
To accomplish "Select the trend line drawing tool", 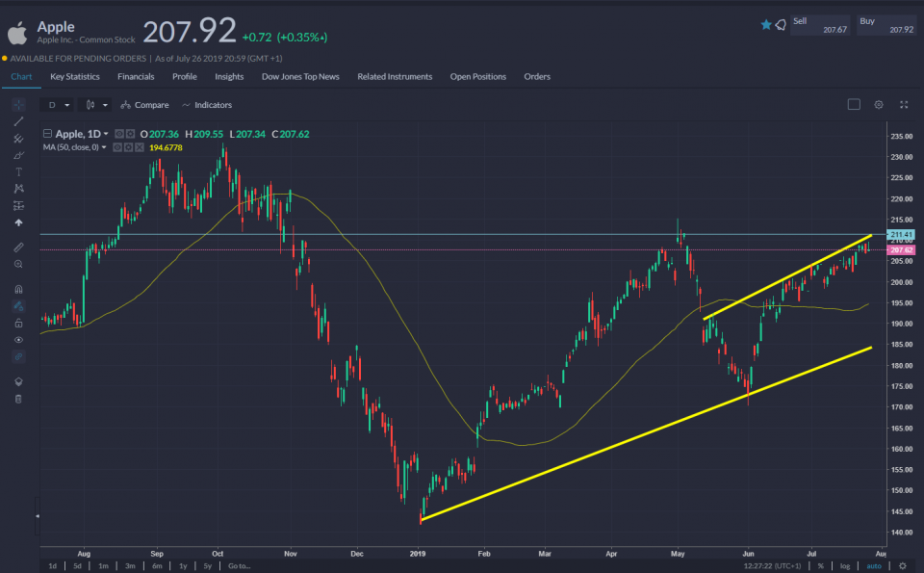I will (18, 121).
